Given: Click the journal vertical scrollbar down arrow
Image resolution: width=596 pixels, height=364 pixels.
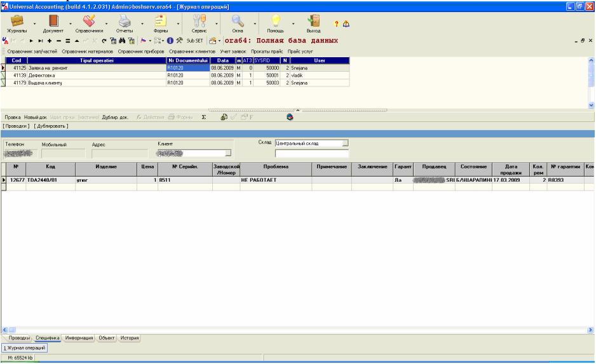Looking at the screenshot, I should pos(591,105).
